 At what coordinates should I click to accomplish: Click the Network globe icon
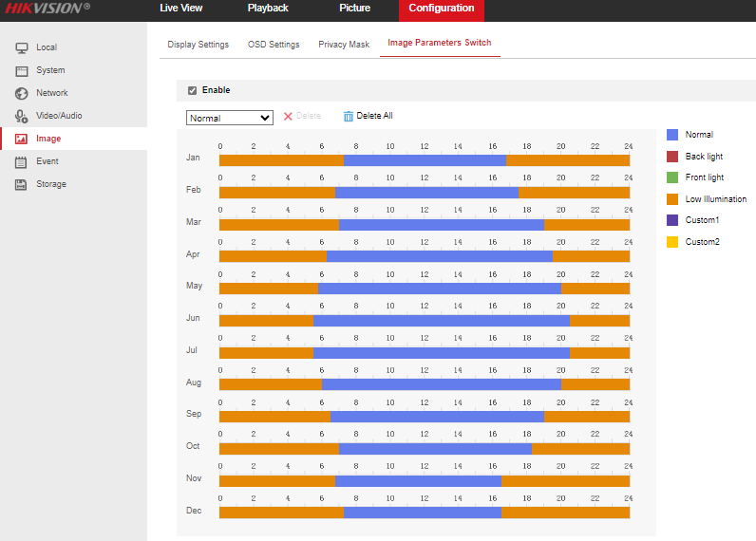tap(21, 93)
